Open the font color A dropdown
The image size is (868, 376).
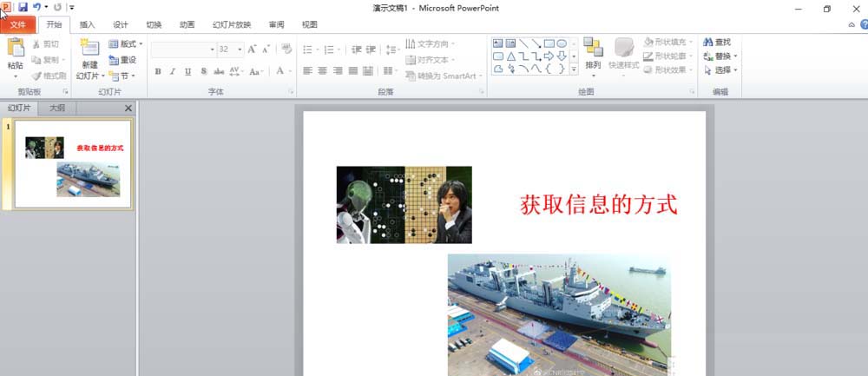[x=283, y=71]
